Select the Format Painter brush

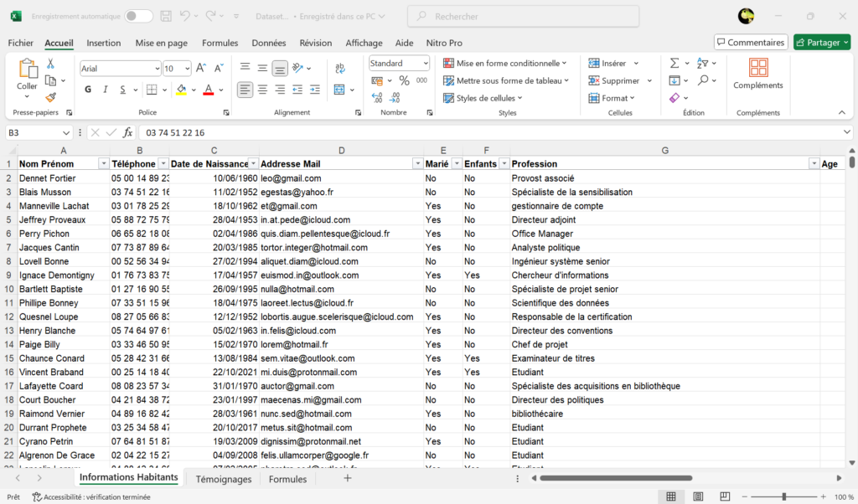[x=50, y=97]
